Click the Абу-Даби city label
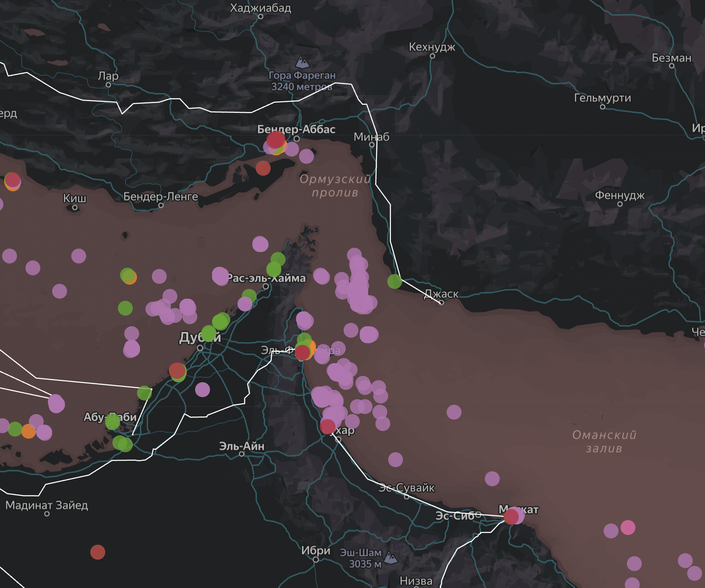Viewport: 705px width, 588px height. 110,417
